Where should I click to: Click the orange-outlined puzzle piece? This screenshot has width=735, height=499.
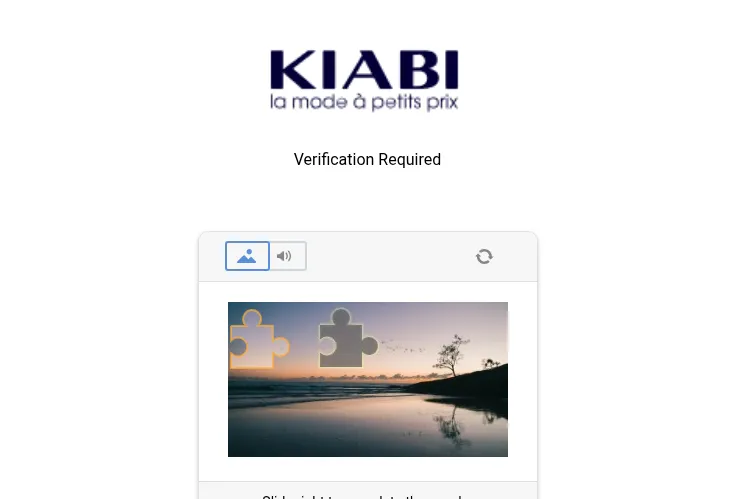(x=259, y=339)
